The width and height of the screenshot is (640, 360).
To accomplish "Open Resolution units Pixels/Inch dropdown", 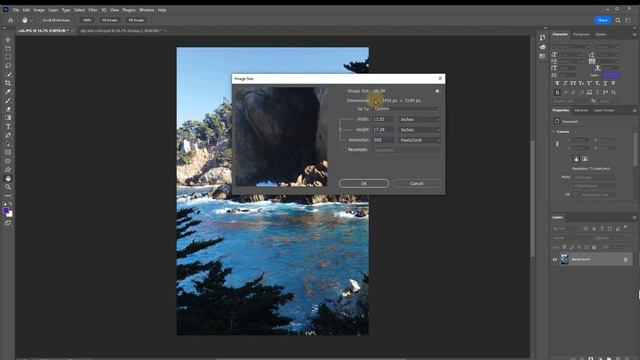I will pyautogui.click(x=420, y=140).
